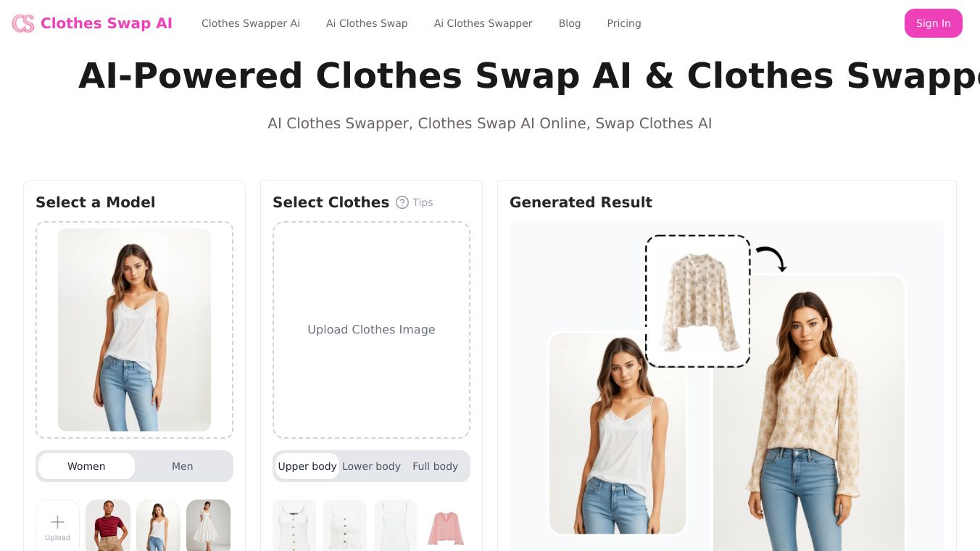This screenshot has width=980, height=551.
Task: Click the selected model preview image
Action: pos(134,330)
